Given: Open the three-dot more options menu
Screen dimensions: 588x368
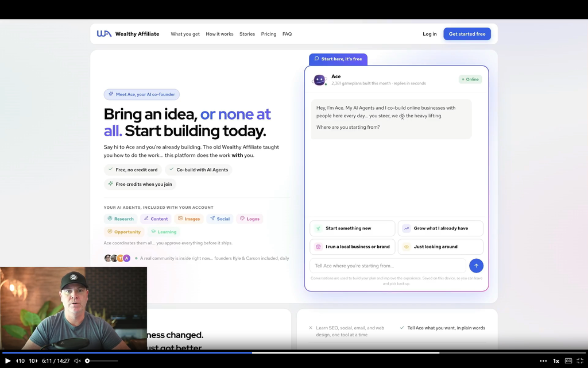Looking at the screenshot, I should (x=543, y=361).
